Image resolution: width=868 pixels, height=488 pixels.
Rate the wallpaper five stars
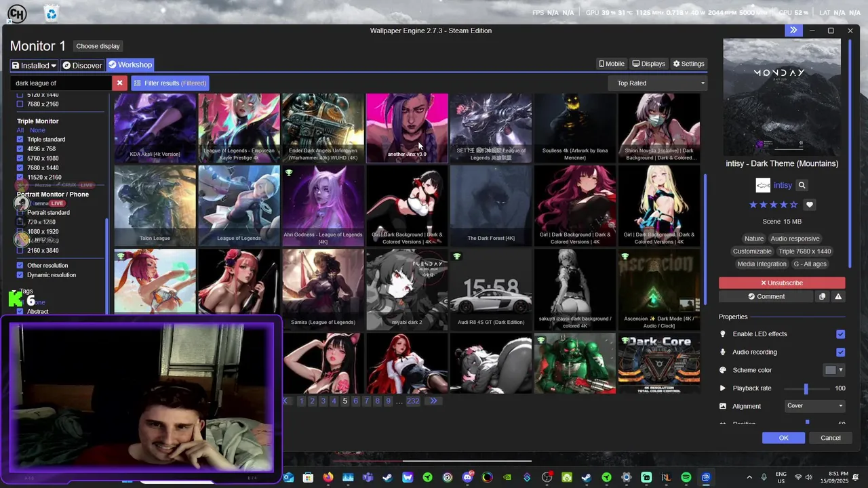793,205
